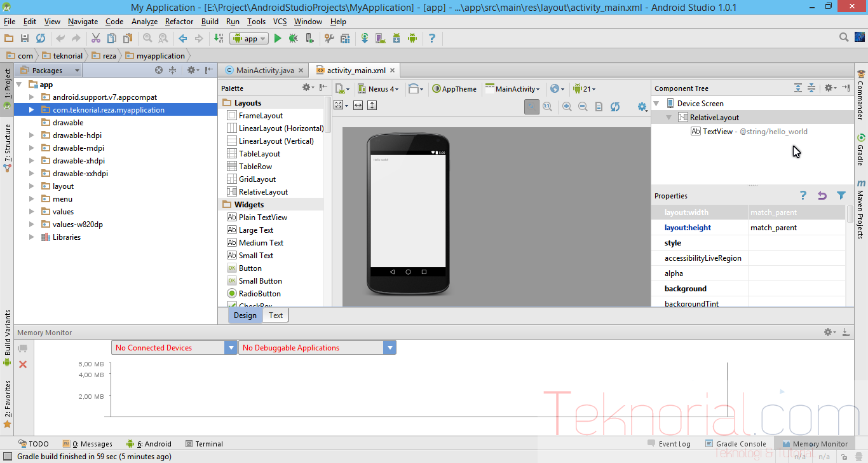The height and width of the screenshot is (463, 868).
Task: Open the AVD Manager icon
Action: [x=380, y=39]
